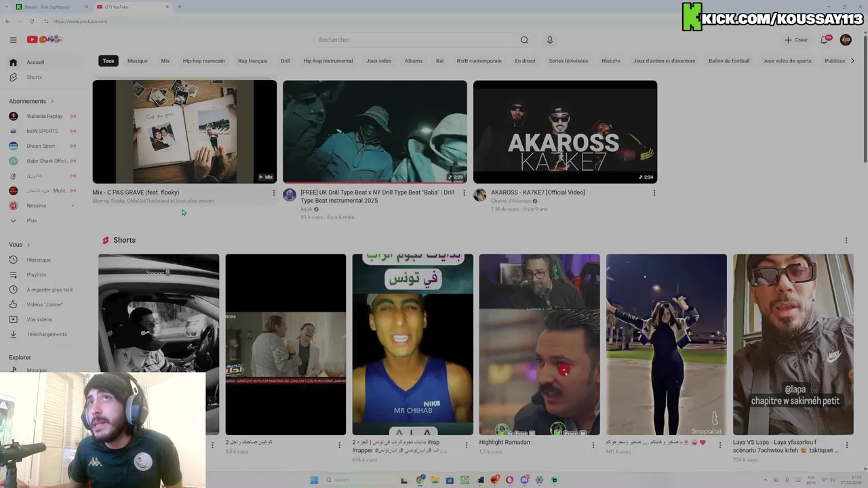
Task: Select the Rap français chip
Action: pyautogui.click(x=252, y=61)
